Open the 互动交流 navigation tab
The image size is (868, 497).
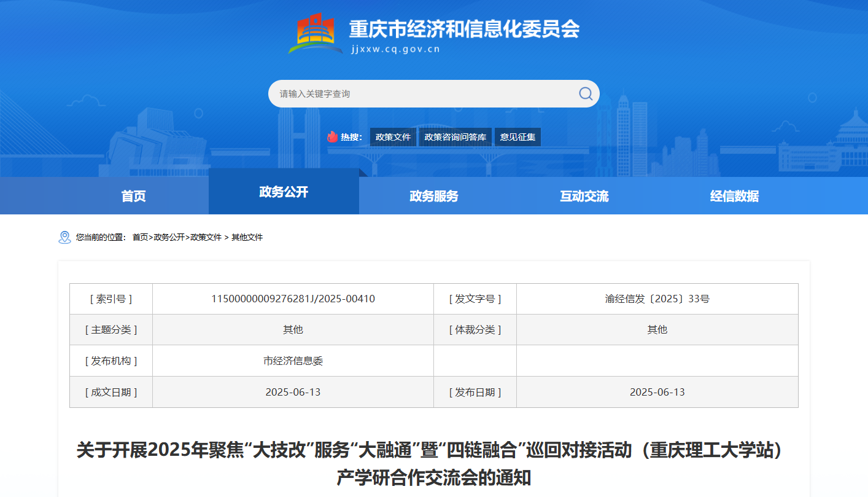tap(584, 196)
